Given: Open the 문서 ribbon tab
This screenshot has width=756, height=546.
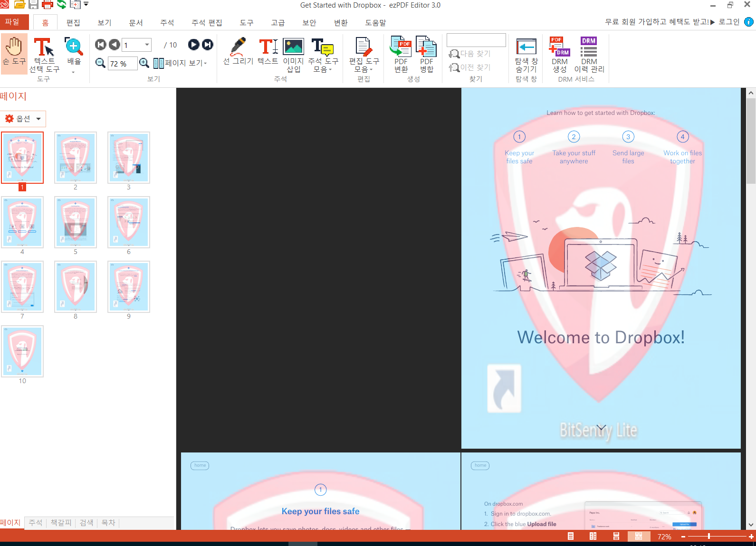Looking at the screenshot, I should (x=136, y=22).
